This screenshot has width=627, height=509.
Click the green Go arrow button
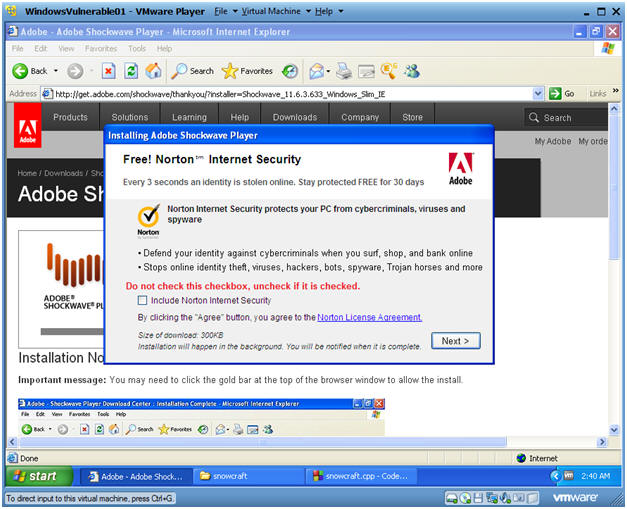pyautogui.click(x=555, y=94)
